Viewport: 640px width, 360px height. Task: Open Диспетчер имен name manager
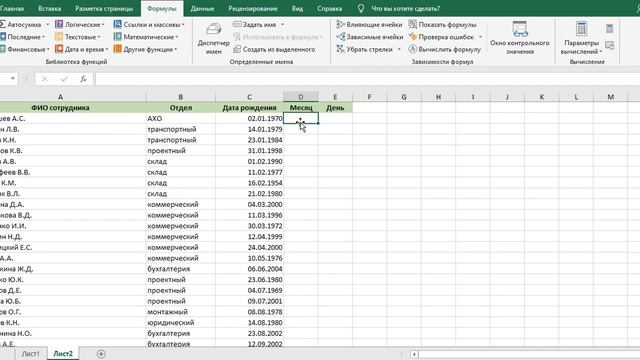pyautogui.click(x=213, y=39)
